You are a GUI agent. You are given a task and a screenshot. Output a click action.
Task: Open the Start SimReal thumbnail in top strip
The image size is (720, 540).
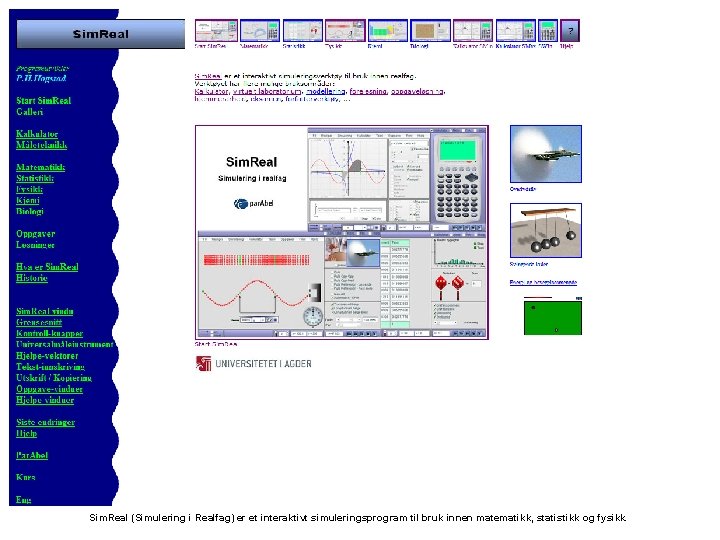click(216, 31)
